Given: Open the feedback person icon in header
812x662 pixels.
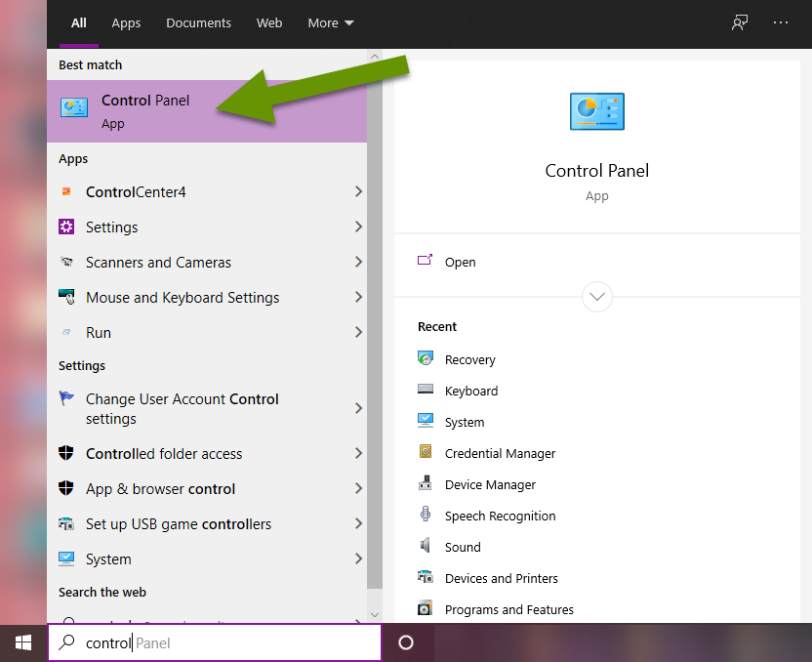Looking at the screenshot, I should 740,22.
